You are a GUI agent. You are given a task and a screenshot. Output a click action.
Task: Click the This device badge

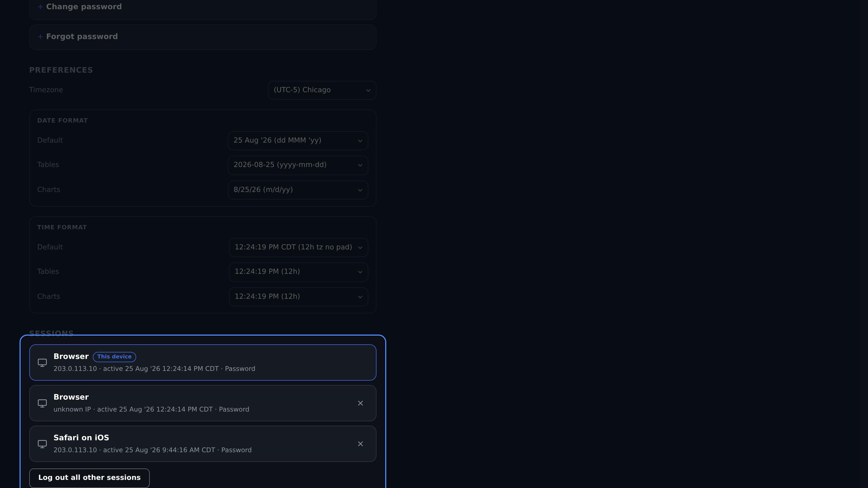click(114, 357)
